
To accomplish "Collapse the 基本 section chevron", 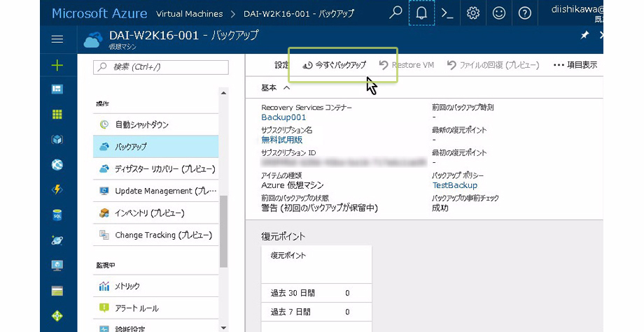I will tap(287, 88).
